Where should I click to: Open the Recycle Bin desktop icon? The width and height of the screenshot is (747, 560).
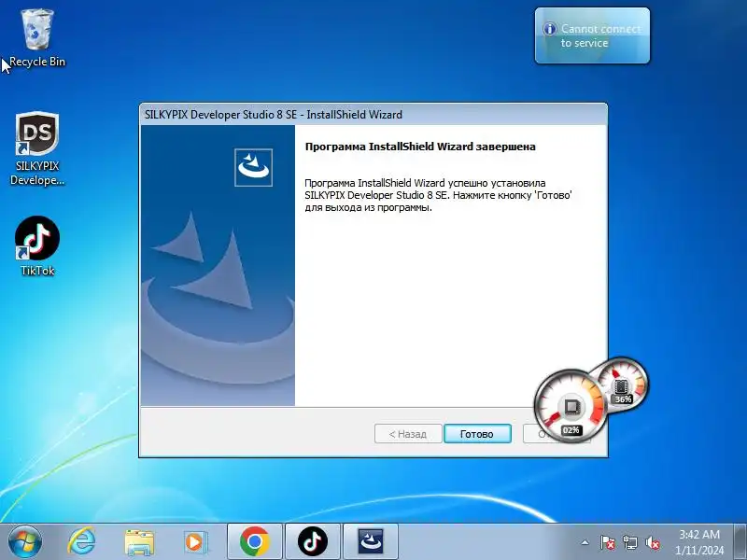[37, 38]
